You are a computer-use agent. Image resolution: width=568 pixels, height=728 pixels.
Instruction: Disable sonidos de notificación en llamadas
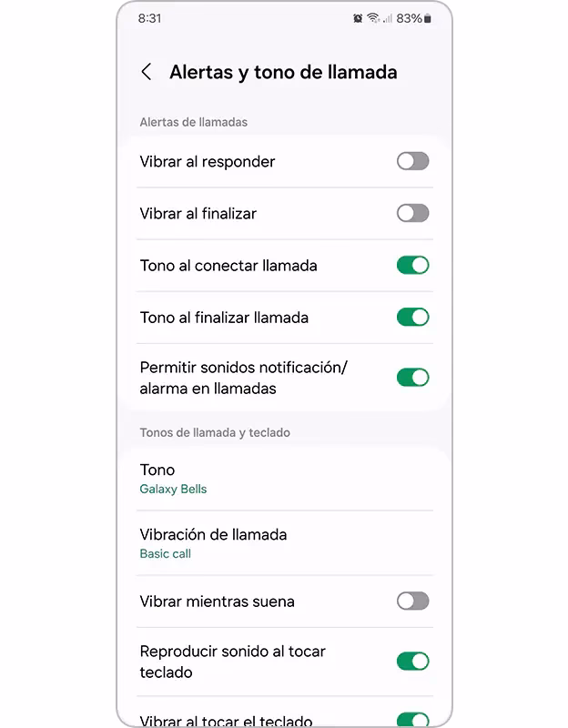pyautogui.click(x=411, y=377)
